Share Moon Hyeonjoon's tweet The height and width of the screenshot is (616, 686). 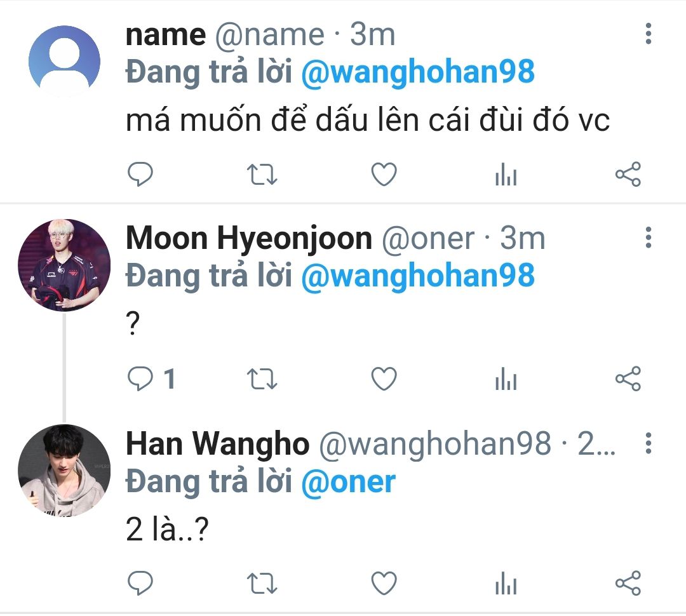click(628, 380)
